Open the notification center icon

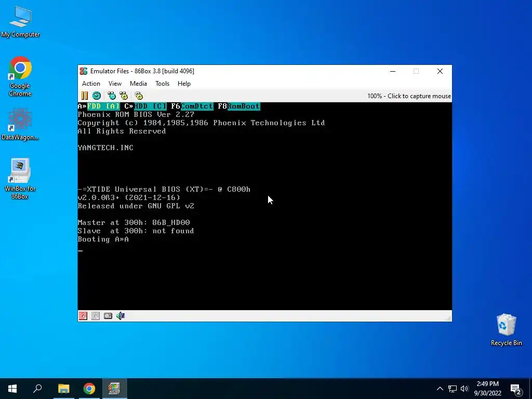[516, 389]
